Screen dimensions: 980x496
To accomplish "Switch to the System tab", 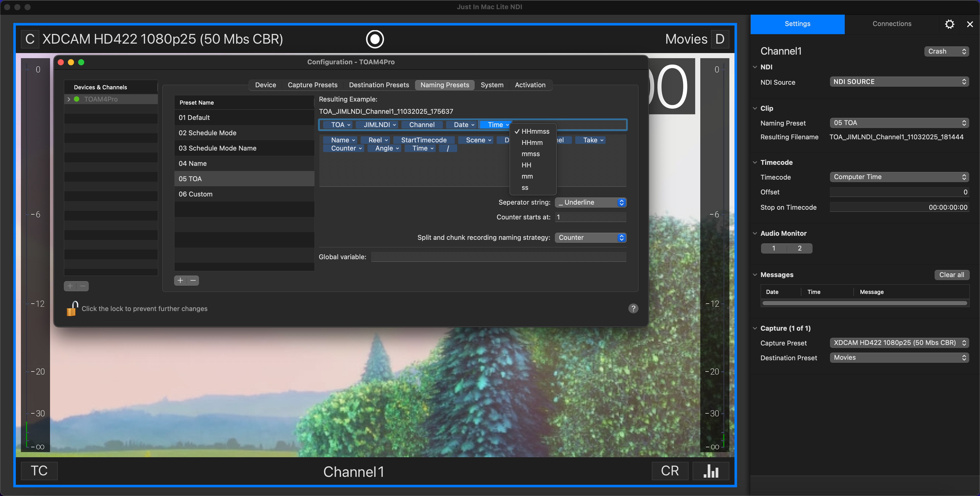I will click(492, 85).
